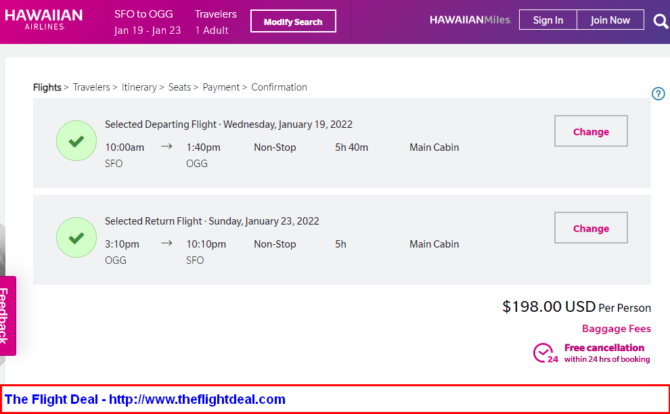Screen dimensions: 670x414
Task: Click the help question mark icon
Action: [x=658, y=93]
